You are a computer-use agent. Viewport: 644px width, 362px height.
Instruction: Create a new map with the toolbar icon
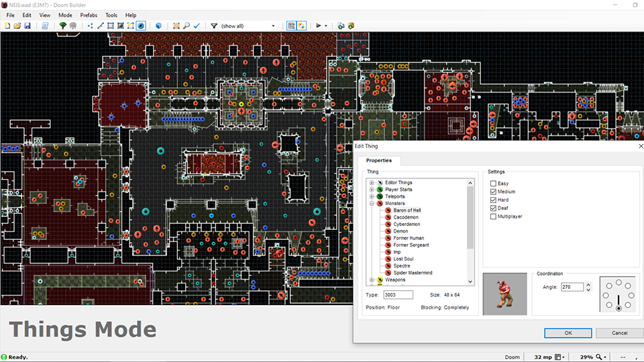[7, 26]
